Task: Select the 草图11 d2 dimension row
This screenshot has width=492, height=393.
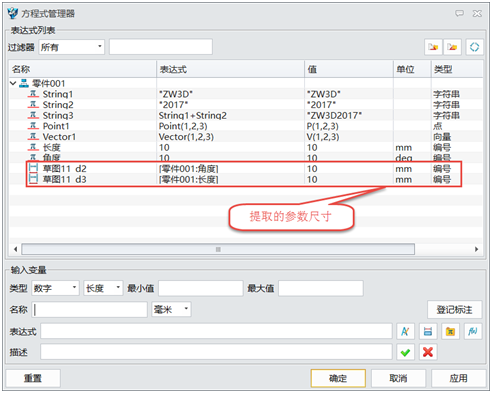Action: 246,169
